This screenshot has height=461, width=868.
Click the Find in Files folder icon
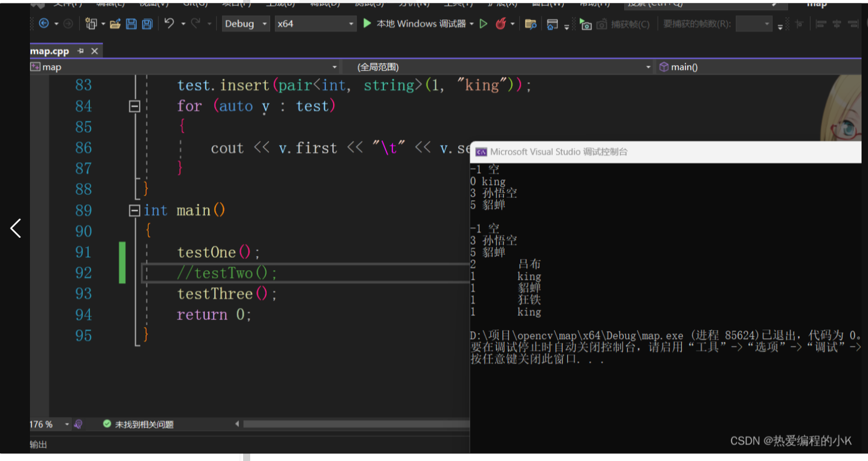coord(530,23)
